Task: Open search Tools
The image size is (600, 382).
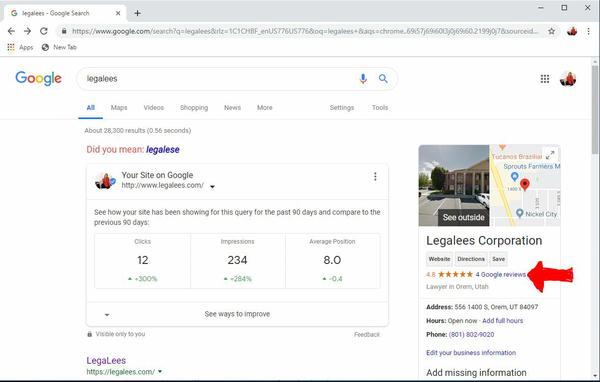Action: tap(380, 108)
